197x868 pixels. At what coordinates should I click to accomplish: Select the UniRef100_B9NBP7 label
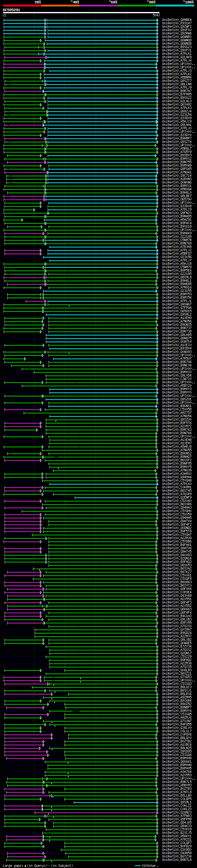177,707
